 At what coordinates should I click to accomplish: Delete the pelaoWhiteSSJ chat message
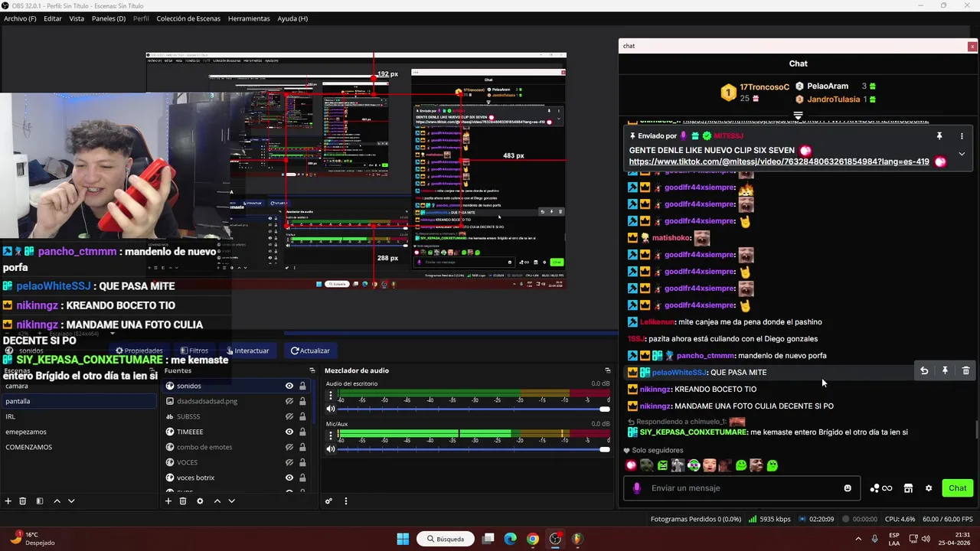tap(965, 371)
